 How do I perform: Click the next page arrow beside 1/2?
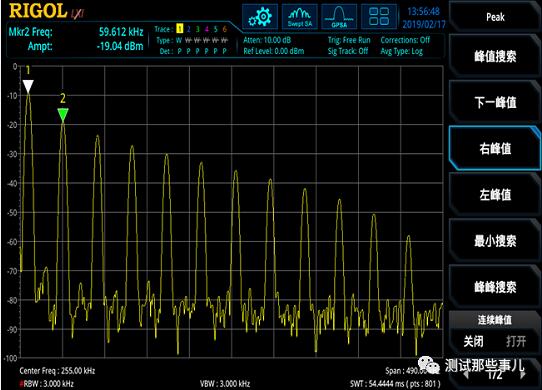click(522, 374)
